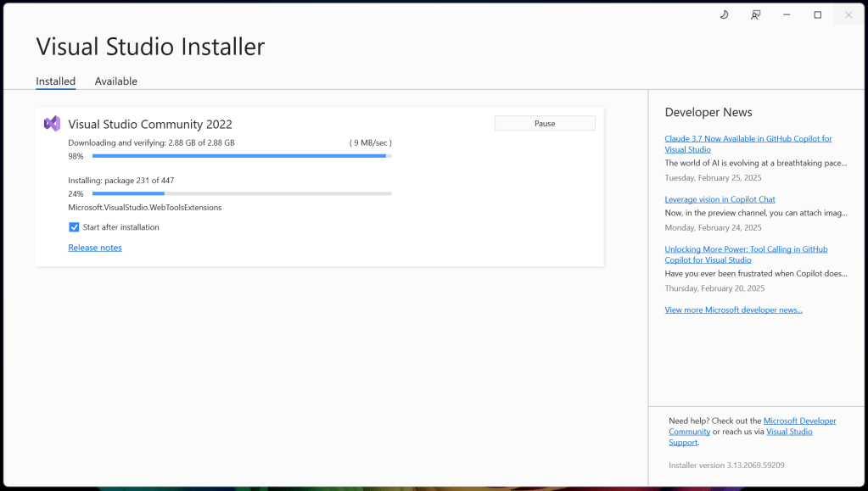868x491 pixels.
Task: Visit the Microsoft Developer Community link
Action: click(799, 421)
